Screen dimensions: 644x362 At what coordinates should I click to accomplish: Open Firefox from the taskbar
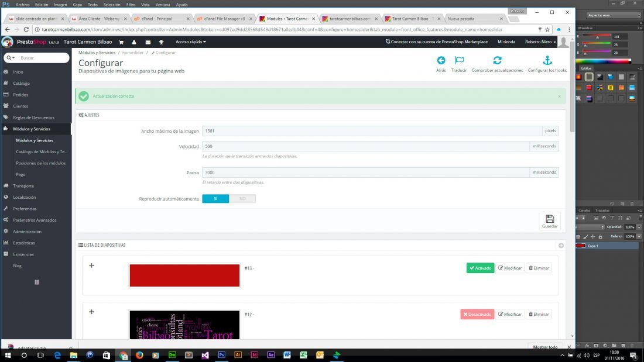139,355
